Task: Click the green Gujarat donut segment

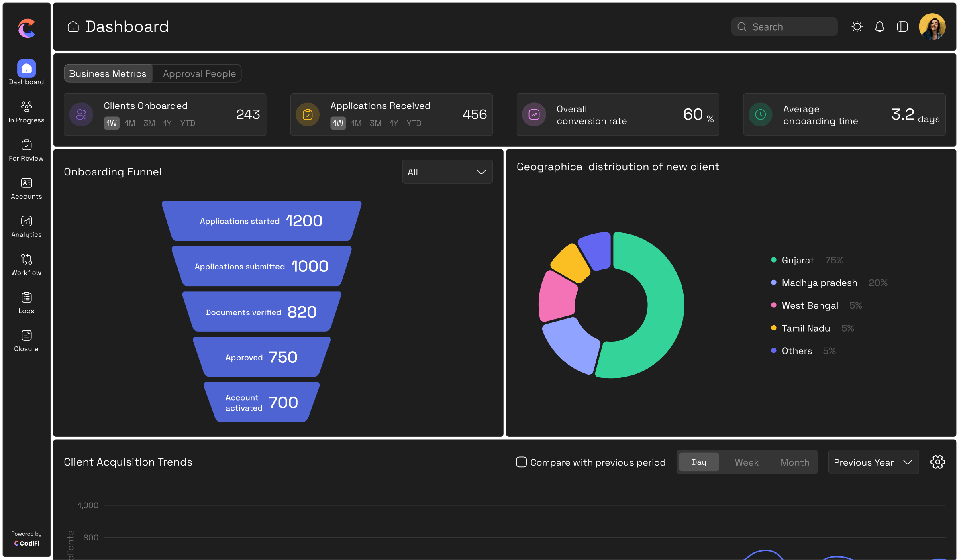Action: [665, 305]
